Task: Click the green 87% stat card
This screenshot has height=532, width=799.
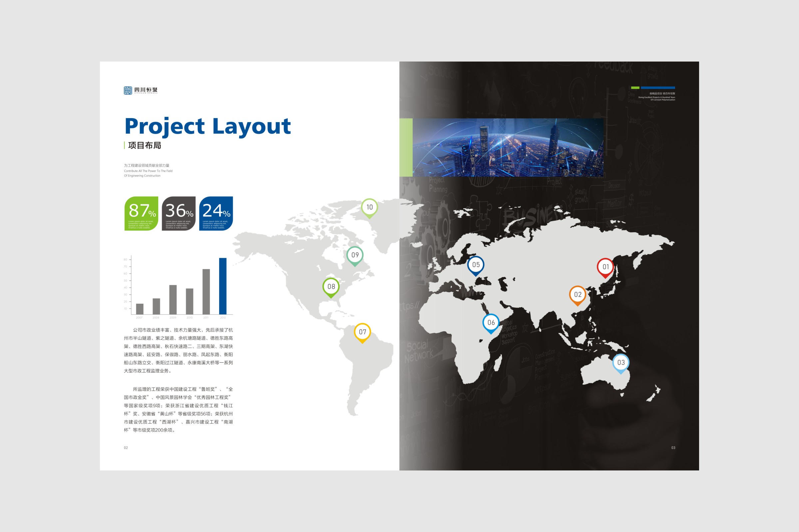Action: pyautogui.click(x=141, y=213)
